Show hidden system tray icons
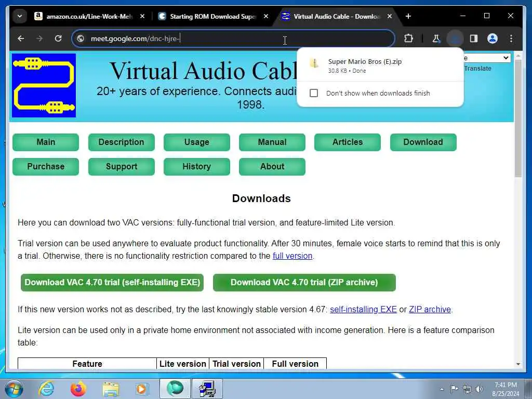Viewport: 532px width, 399px height. (442, 389)
